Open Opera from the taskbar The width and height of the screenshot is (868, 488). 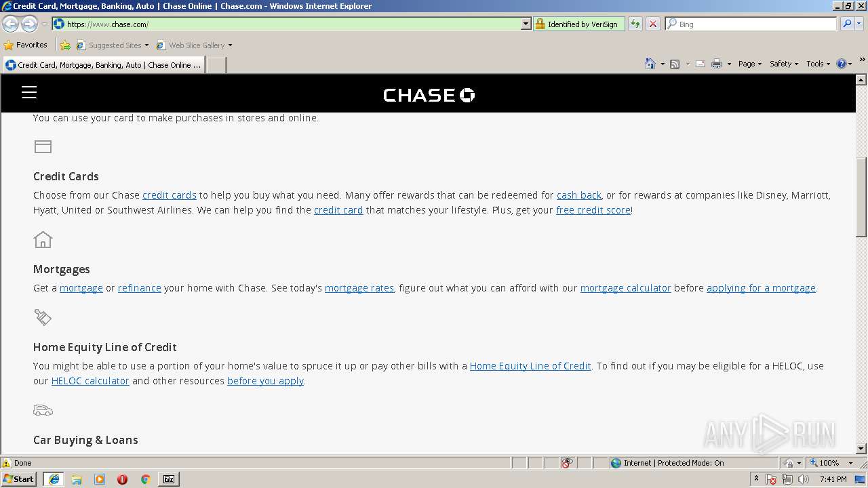(123, 479)
